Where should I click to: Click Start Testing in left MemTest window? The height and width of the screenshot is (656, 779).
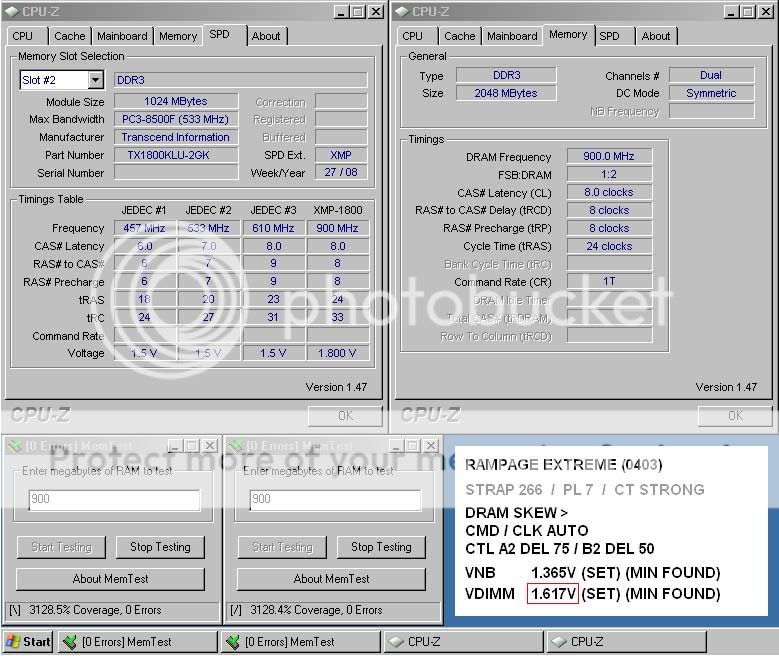tap(62, 547)
